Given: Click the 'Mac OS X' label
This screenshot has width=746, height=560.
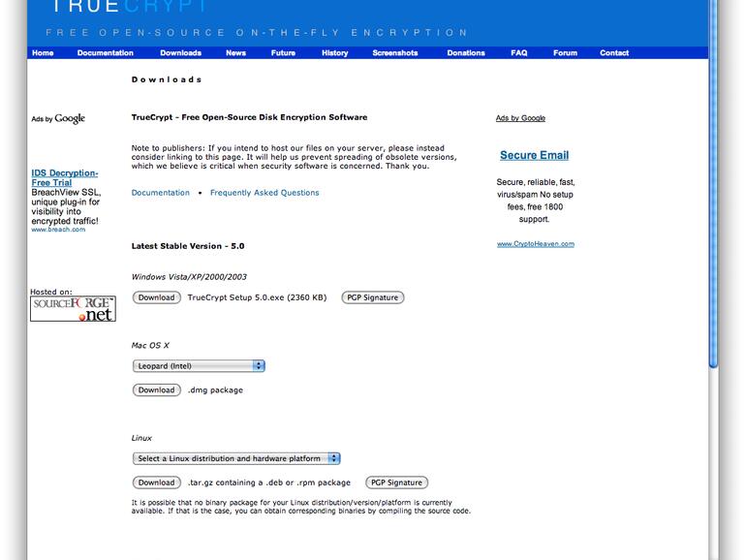Looking at the screenshot, I should click(150, 346).
